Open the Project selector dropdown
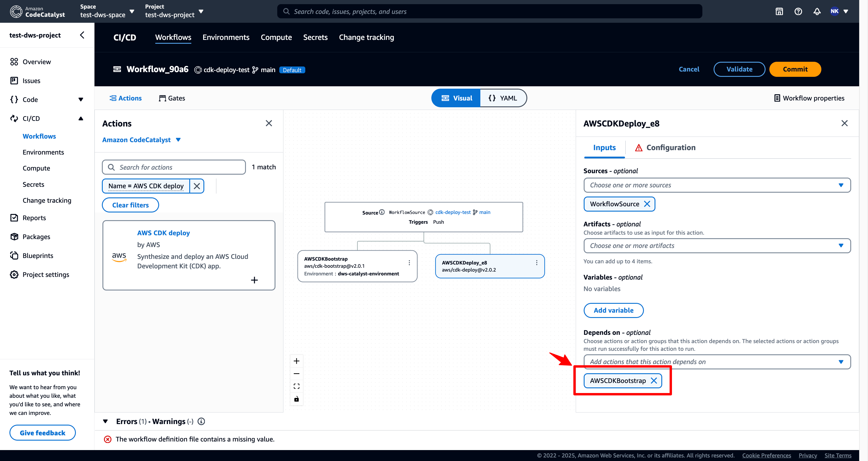This screenshot has width=868, height=461. click(174, 12)
